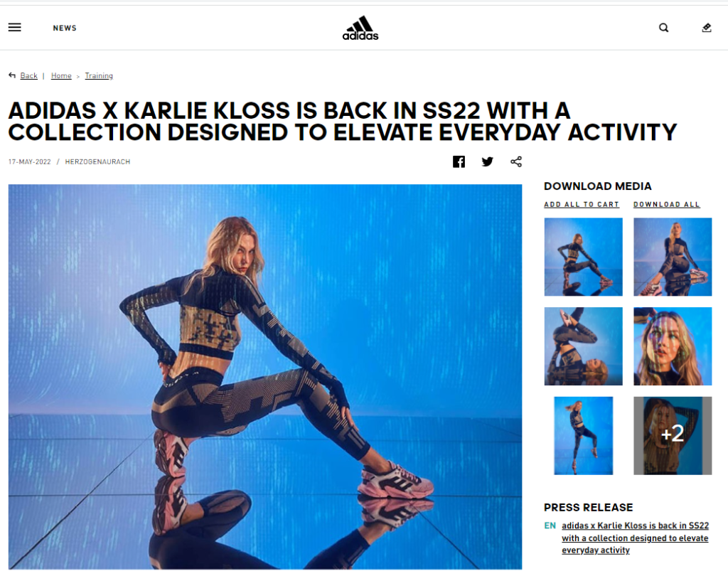
Task: Share the article on Twitter
Action: [x=488, y=161]
